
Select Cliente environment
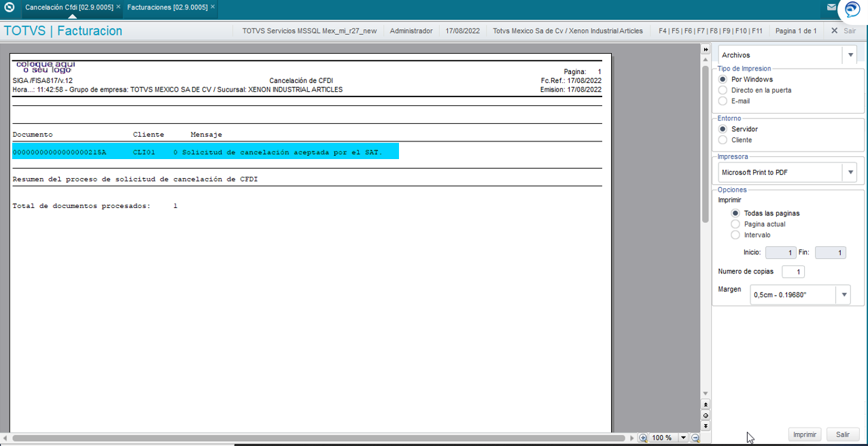pyautogui.click(x=723, y=140)
